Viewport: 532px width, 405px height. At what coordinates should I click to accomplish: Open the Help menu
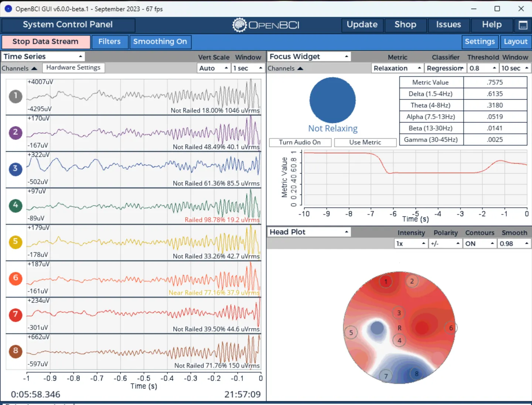492,25
